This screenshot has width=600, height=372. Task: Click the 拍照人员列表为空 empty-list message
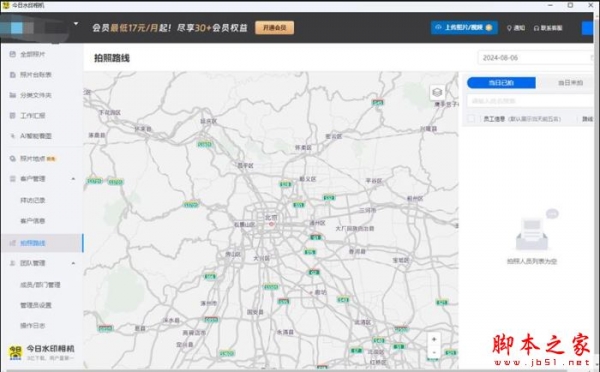click(532, 261)
